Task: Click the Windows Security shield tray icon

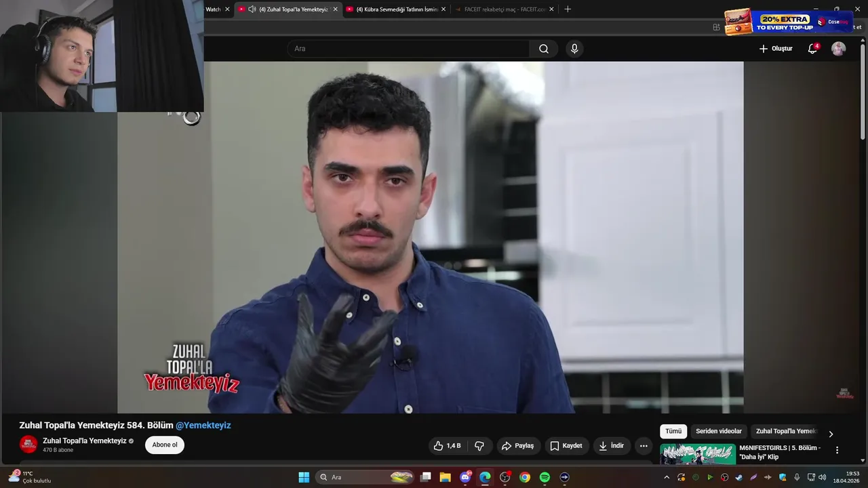Action: point(783,477)
